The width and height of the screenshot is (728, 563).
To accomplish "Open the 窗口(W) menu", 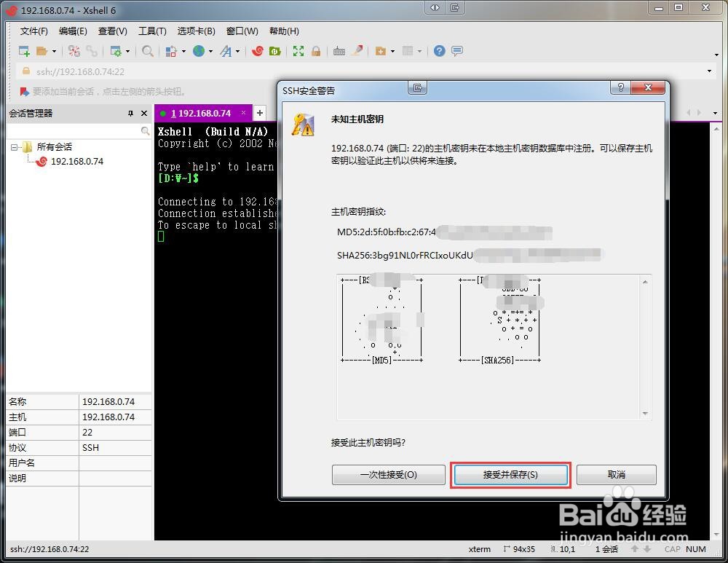I will (x=242, y=31).
